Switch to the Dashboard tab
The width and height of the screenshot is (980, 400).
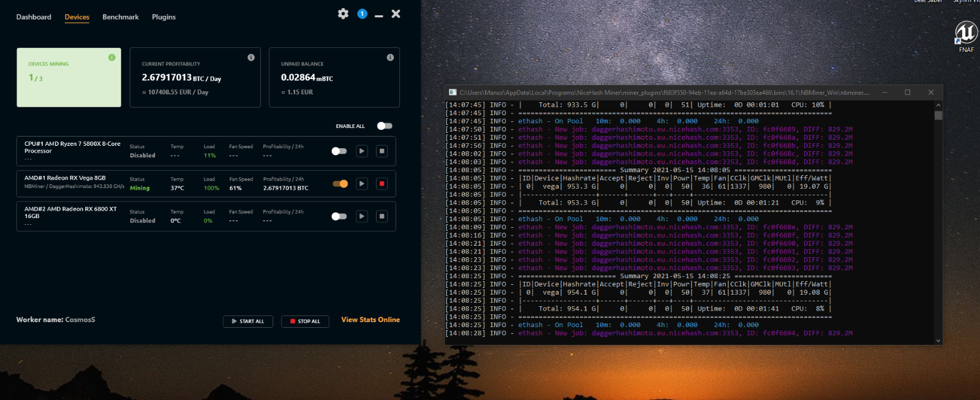pos(34,17)
